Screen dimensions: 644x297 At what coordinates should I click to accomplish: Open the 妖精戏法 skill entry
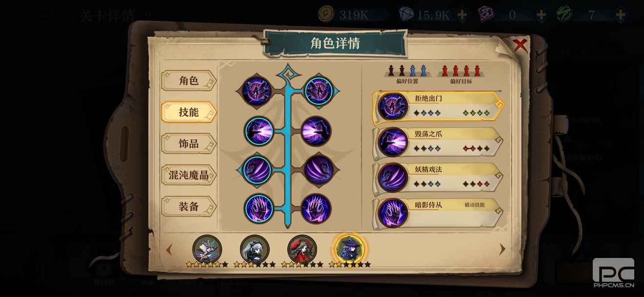438,178
